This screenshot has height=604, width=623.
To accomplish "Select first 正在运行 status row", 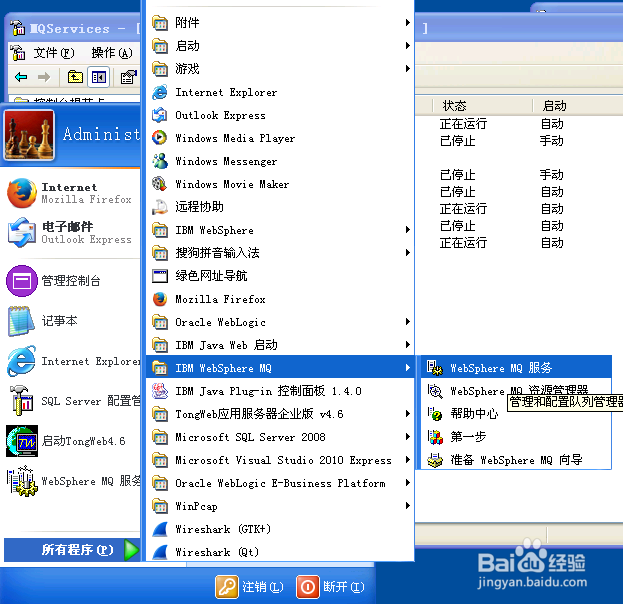I will tap(463, 124).
